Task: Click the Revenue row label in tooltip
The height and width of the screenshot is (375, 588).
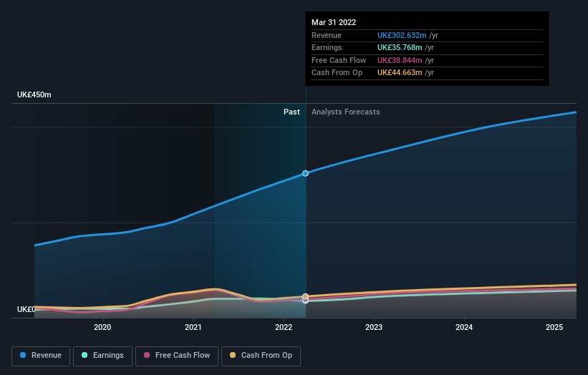Action: (327, 35)
